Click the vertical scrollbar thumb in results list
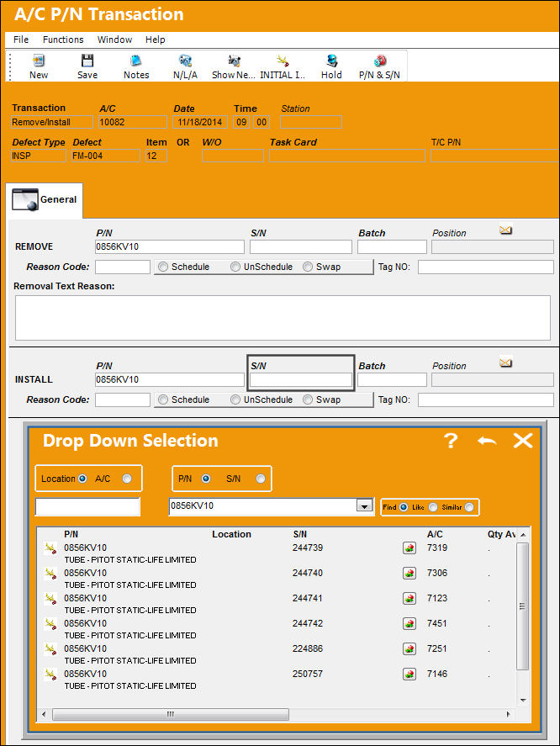 point(522,606)
